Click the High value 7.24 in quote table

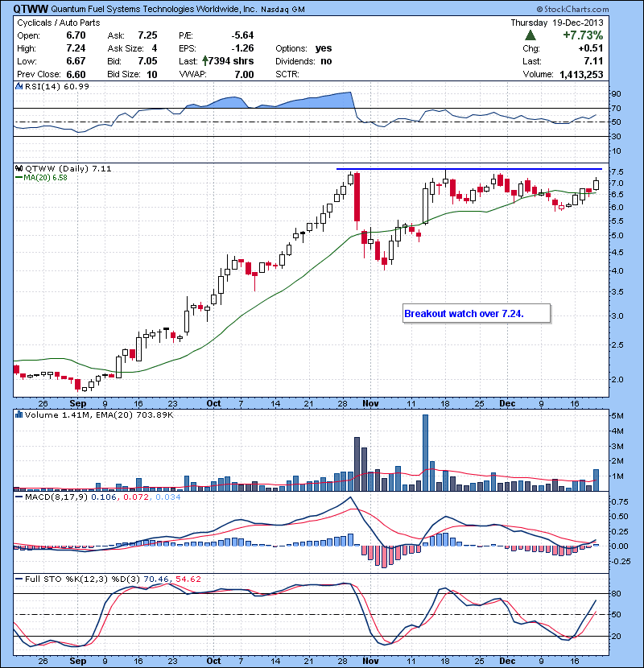[x=76, y=48]
